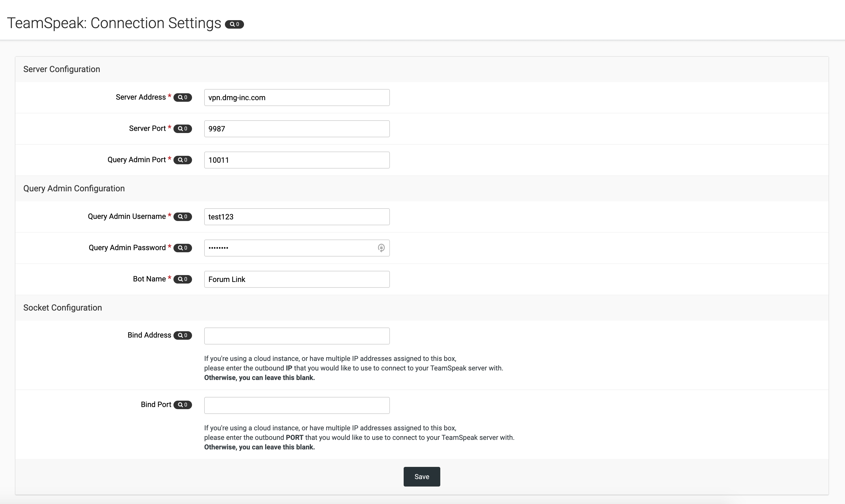Click the TeamSpeak: Connection Settings title

click(x=114, y=23)
